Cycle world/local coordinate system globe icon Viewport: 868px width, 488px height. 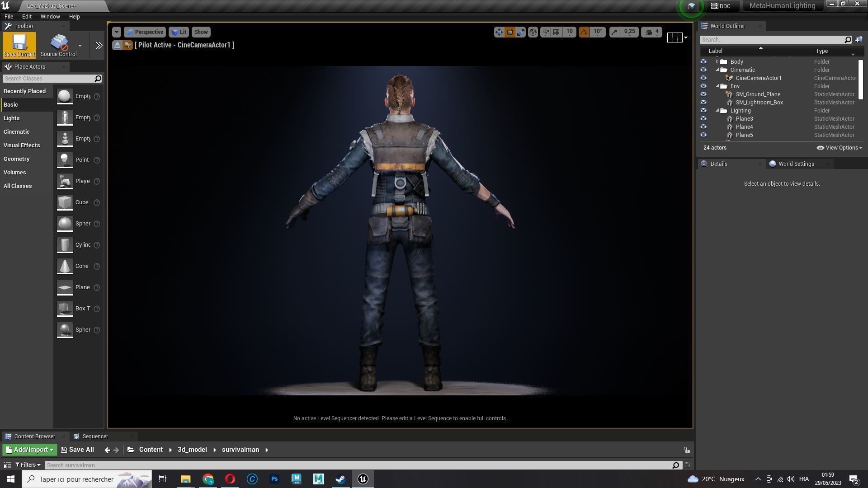pyautogui.click(x=533, y=32)
